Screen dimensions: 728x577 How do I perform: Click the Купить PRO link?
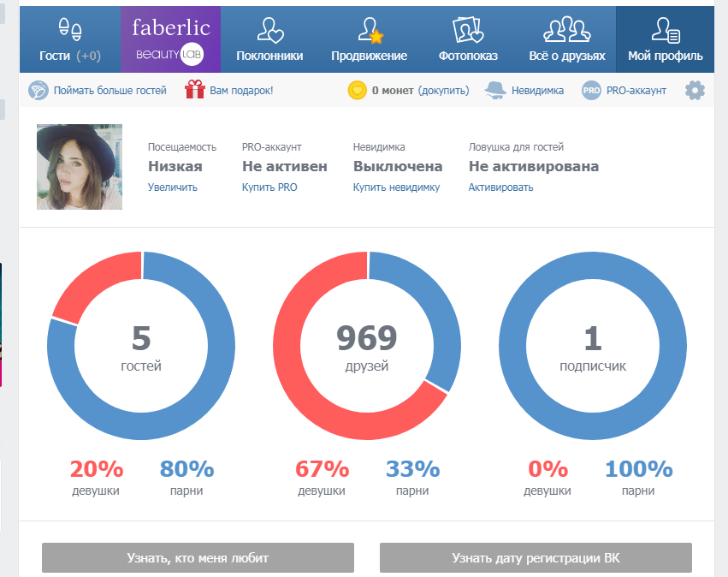(269, 187)
